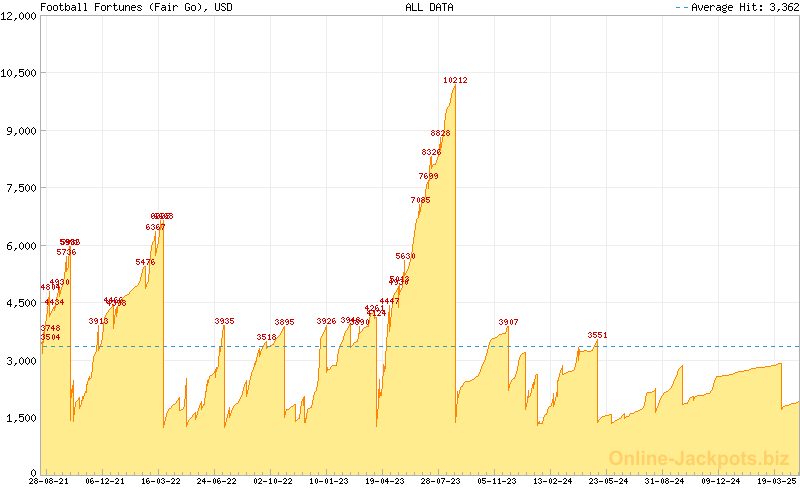
Task: Click the 19-03-25 date axis label
Action: point(776,481)
